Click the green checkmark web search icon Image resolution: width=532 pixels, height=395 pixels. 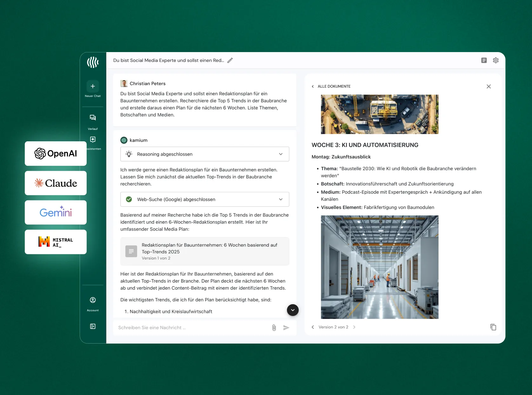coord(129,199)
